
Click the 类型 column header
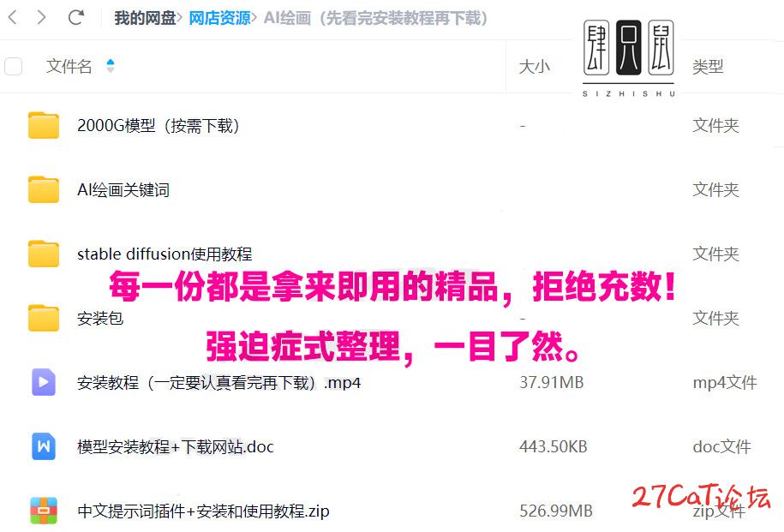[708, 66]
